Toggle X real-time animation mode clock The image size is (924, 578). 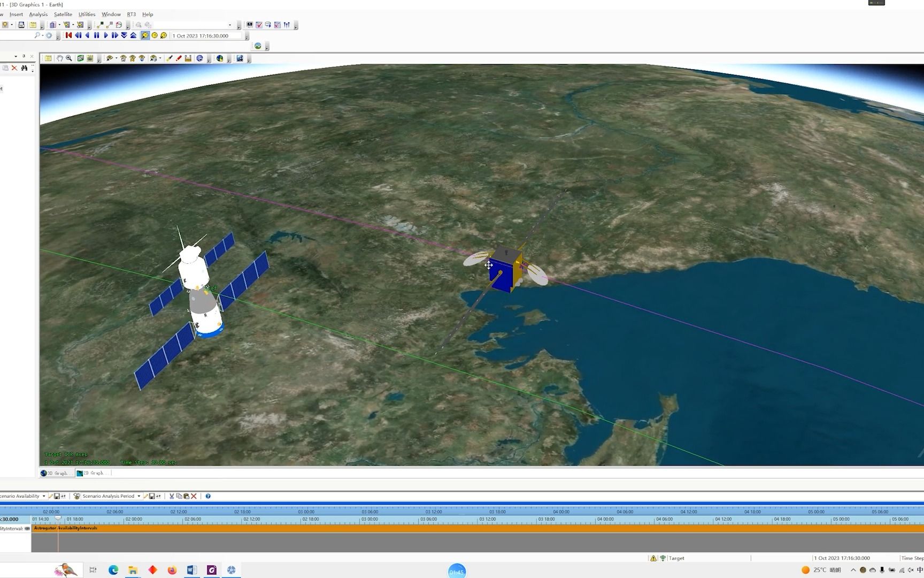pyautogui.click(x=164, y=35)
